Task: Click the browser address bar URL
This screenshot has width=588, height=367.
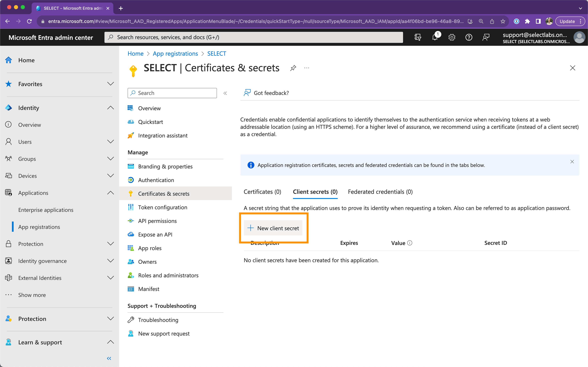Action: [x=256, y=21]
